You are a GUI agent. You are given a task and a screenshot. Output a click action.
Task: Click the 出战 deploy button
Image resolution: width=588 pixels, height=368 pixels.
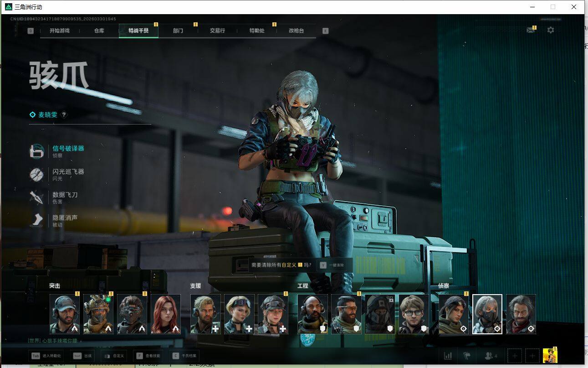(x=83, y=356)
